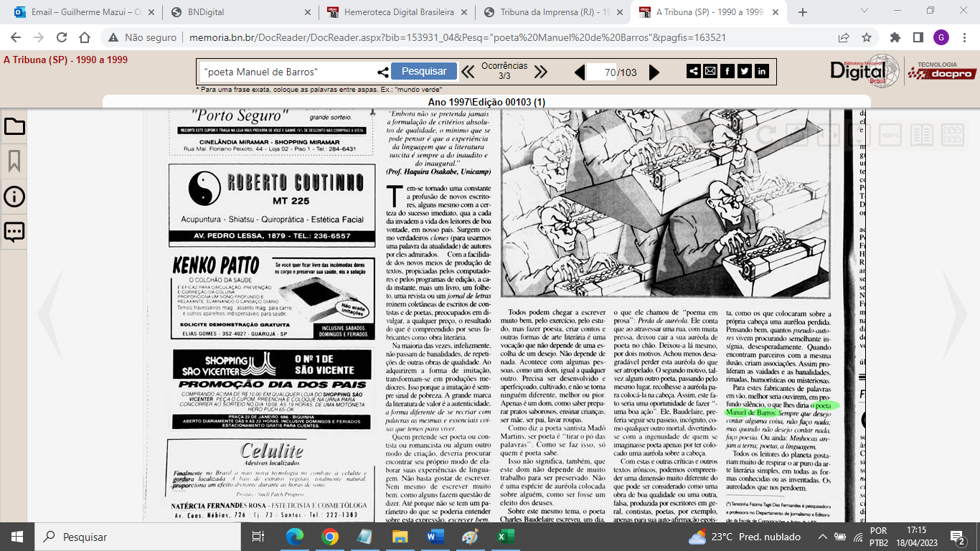Switch to Tribuna da Imprensa (RJ) tab

point(554,12)
